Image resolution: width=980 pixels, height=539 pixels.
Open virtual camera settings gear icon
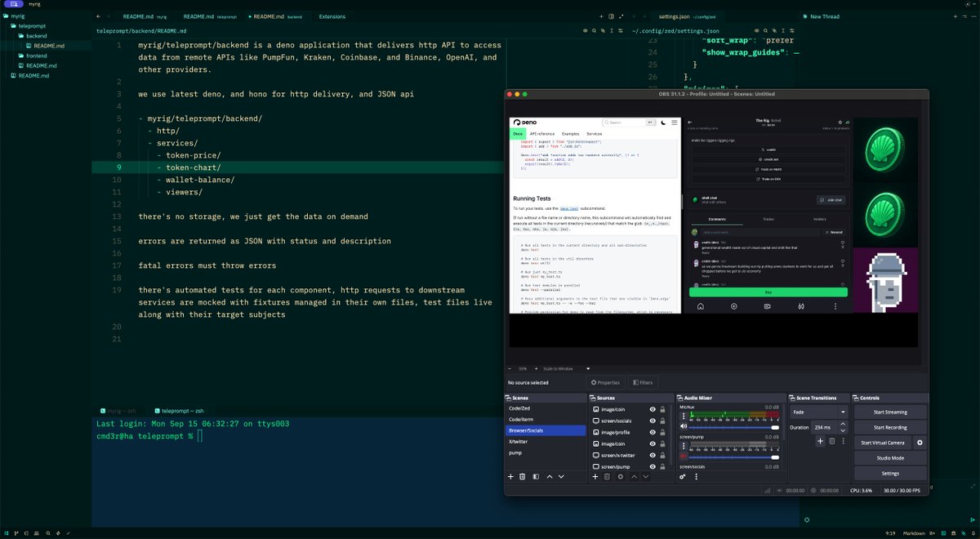pyautogui.click(x=920, y=443)
